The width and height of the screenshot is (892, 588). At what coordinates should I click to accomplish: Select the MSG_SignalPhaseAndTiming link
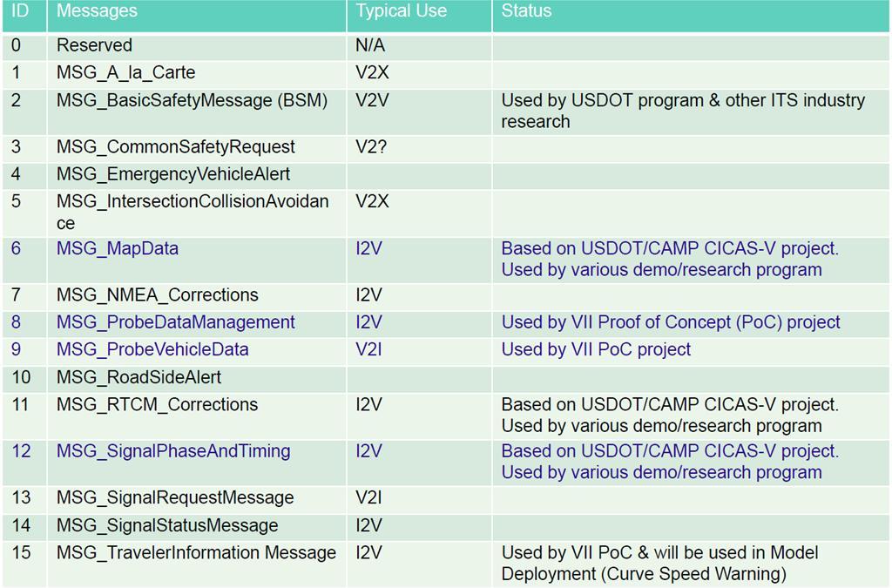coord(173,451)
